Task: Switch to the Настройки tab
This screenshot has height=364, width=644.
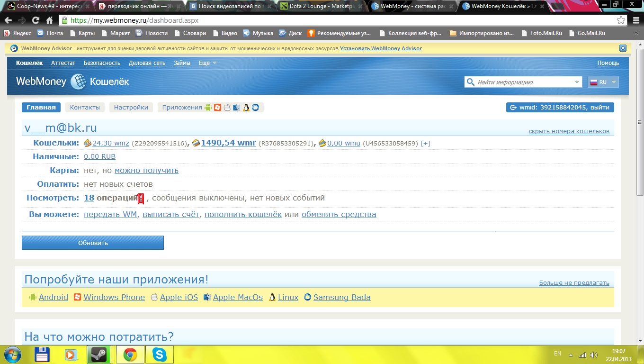Action: [131, 108]
